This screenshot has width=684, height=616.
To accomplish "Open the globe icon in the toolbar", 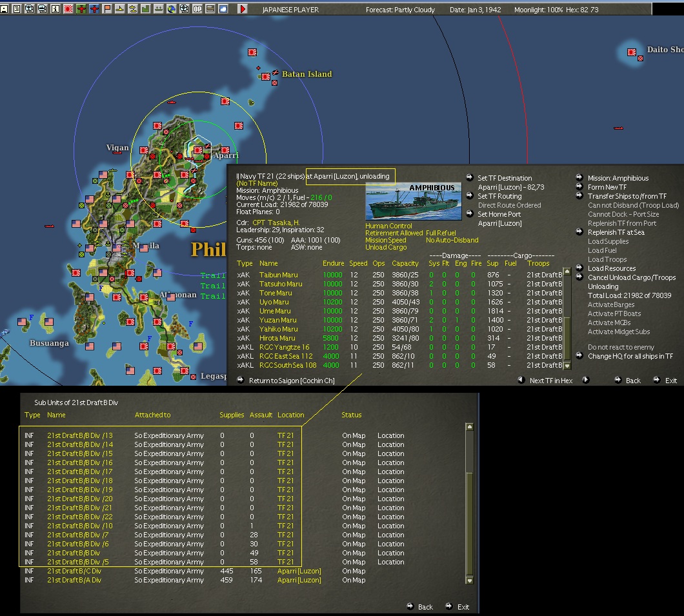I will [x=171, y=9].
